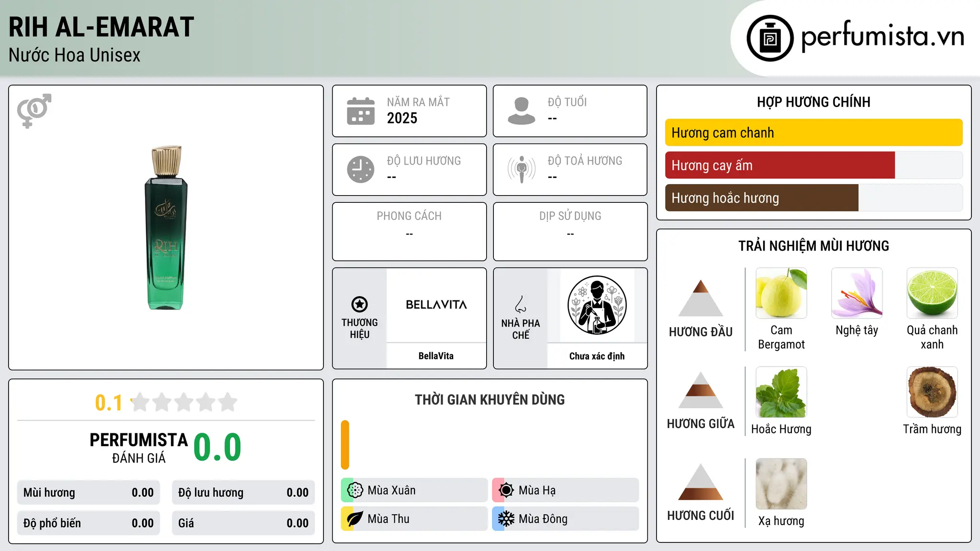This screenshot has width=980, height=551.
Task: Select the Trầm hương agarwood note image
Action: [932, 392]
